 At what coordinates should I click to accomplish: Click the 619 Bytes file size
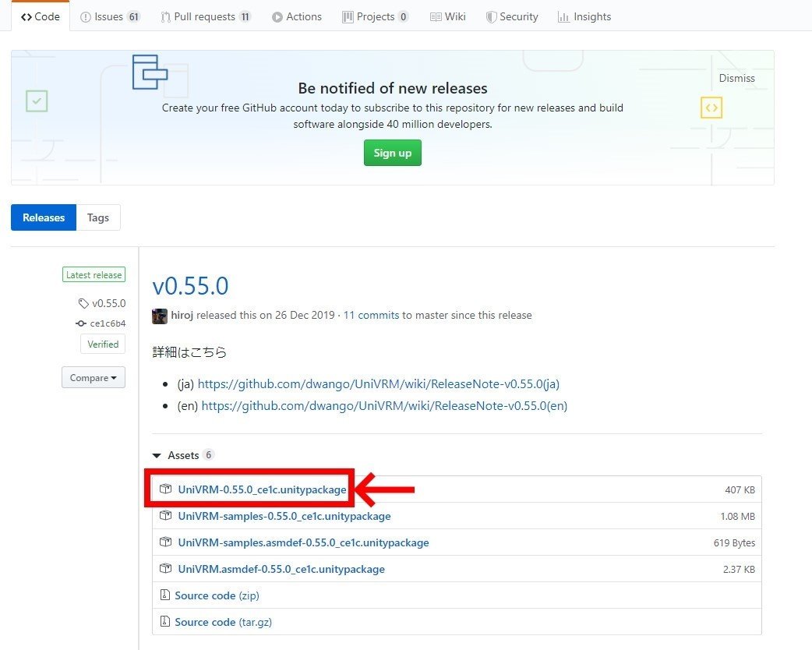click(734, 542)
